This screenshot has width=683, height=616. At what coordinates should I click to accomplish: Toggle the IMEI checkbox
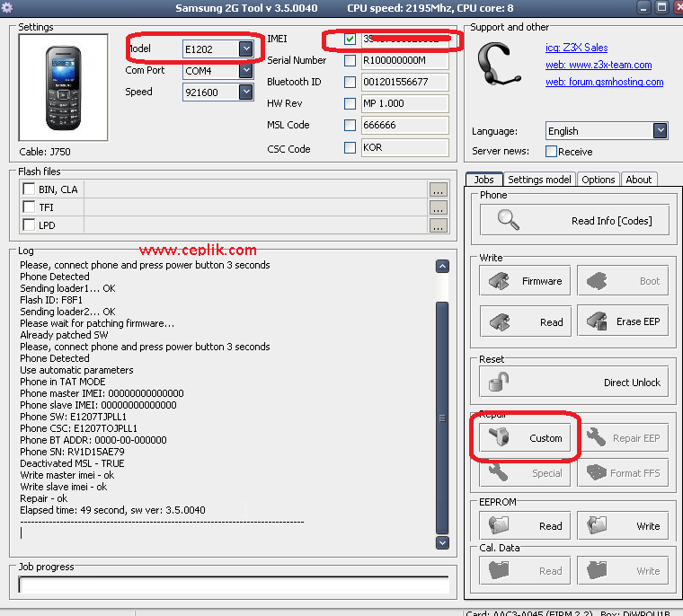pos(350,39)
